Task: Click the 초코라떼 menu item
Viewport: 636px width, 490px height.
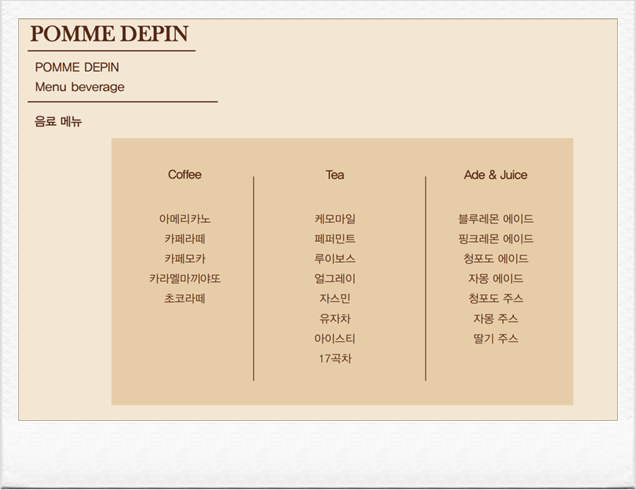Action: click(x=185, y=299)
